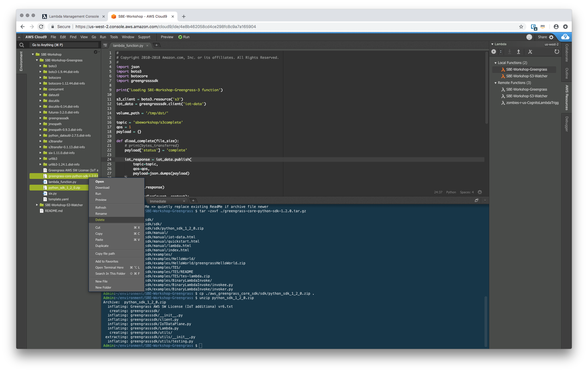The width and height of the screenshot is (588, 372).
Task: Change the Spaces: 4 indentation setting
Action: [x=467, y=192]
